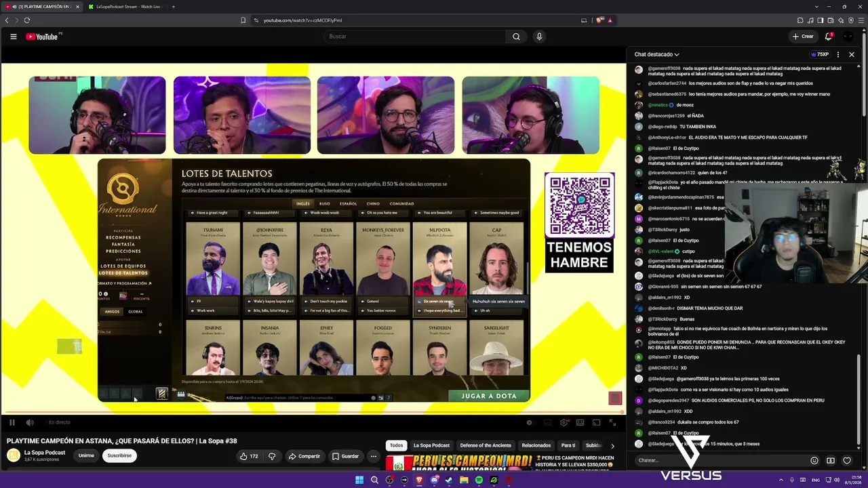Click the Suscribirse button

pyautogui.click(x=119, y=455)
